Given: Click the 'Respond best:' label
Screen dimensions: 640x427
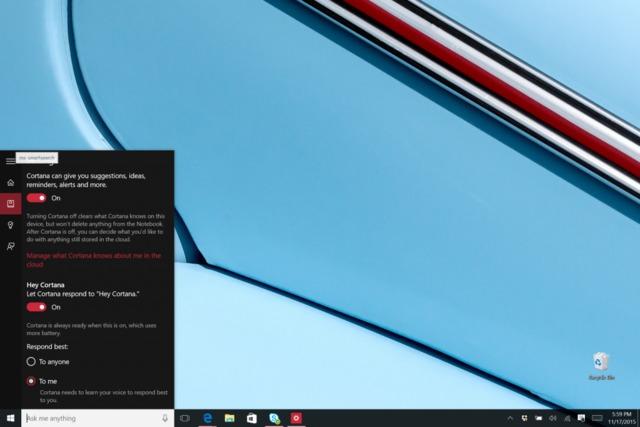Looking at the screenshot, I should [x=47, y=347].
